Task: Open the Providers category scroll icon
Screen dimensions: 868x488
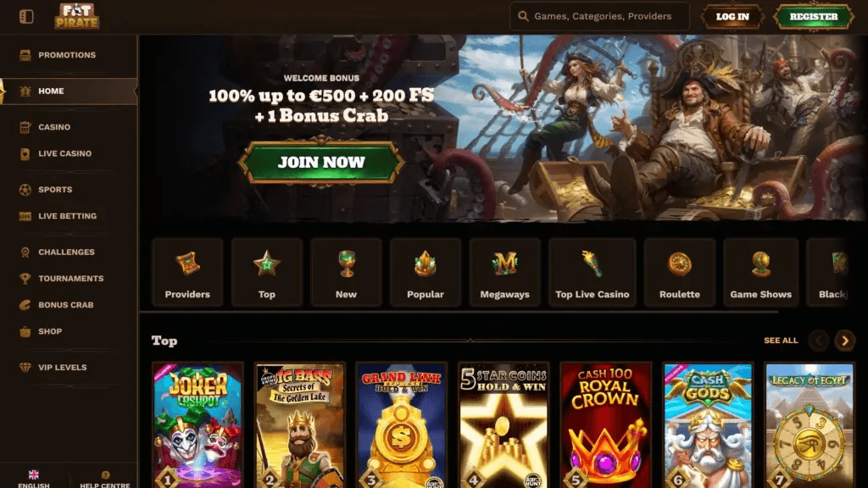Action: click(187, 264)
